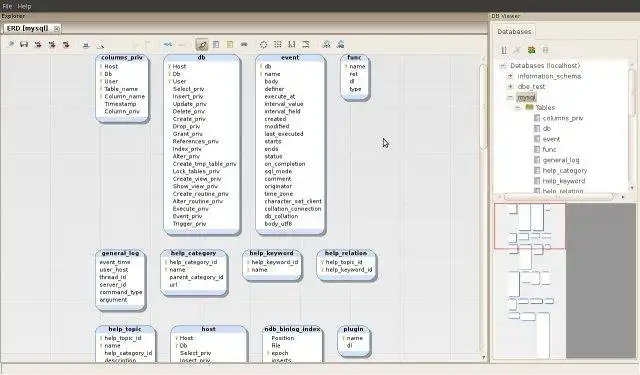Click the circular dotted icon in toolbar
The height and width of the screenshot is (375, 640).
pyautogui.click(x=264, y=44)
